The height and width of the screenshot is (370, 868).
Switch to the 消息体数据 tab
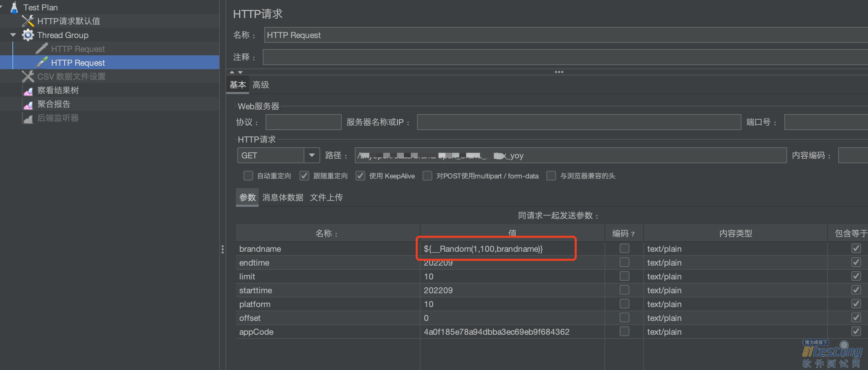tap(283, 197)
